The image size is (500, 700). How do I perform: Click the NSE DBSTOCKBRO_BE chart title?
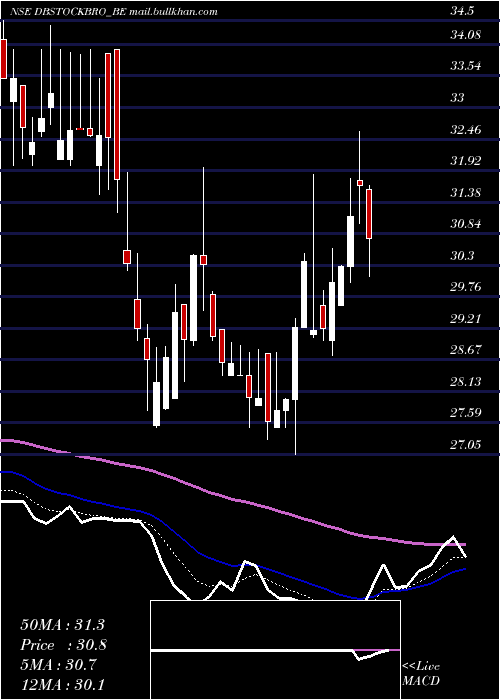[x=114, y=12]
